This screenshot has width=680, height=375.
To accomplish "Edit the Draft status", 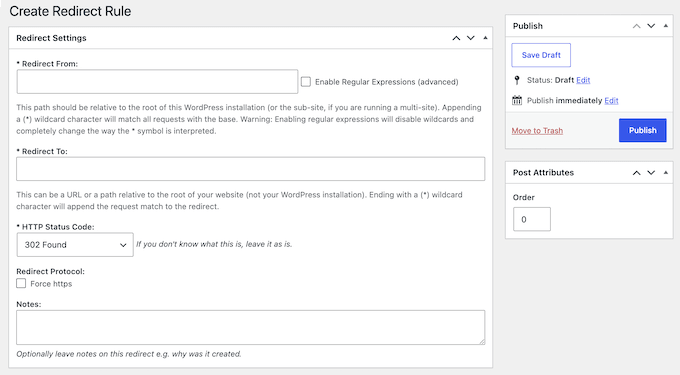I will tap(583, 80).
